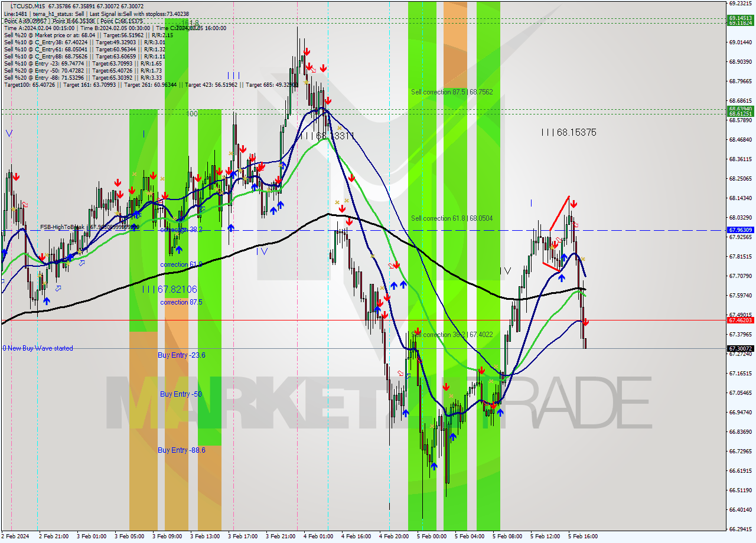Image resolution: width=756 pixels, height=543 pixels.
Task: Select the blue 'correction 61.8' label
Action: click(181, 265)
